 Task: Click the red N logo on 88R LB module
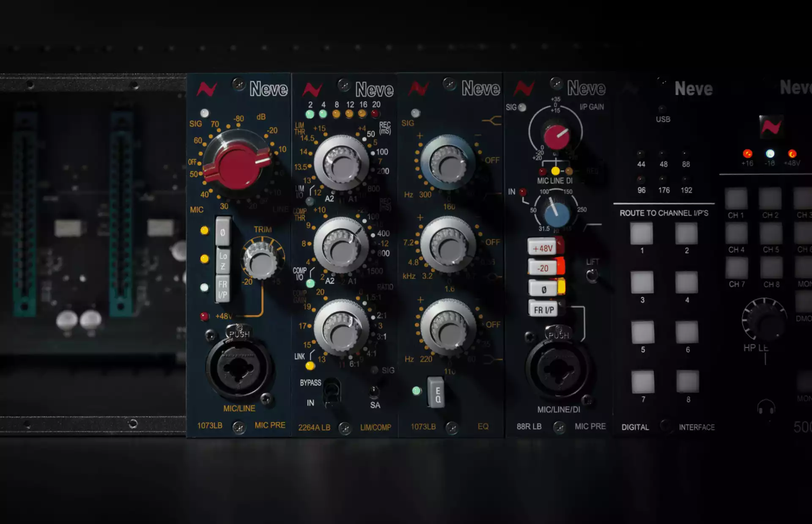[524, 88]
